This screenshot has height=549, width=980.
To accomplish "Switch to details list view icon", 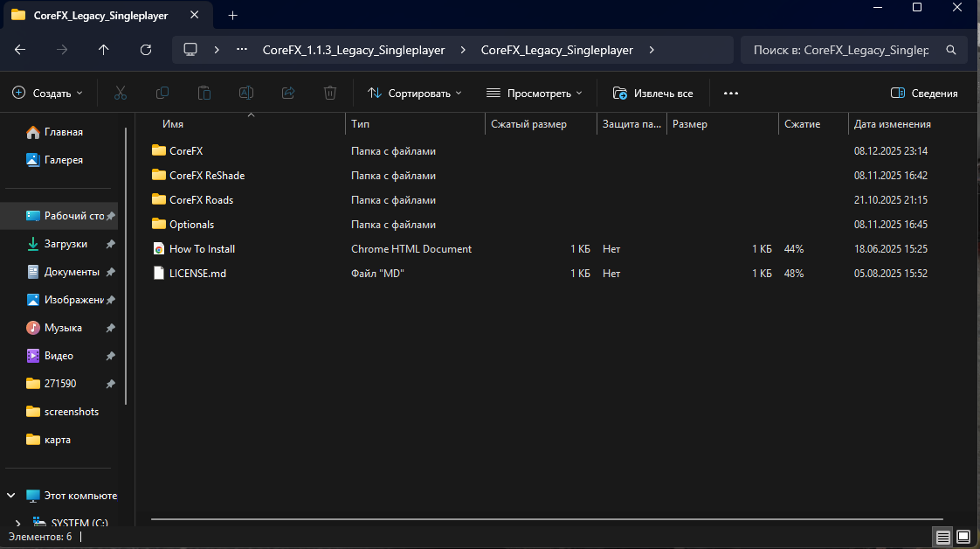I will 943,536.
